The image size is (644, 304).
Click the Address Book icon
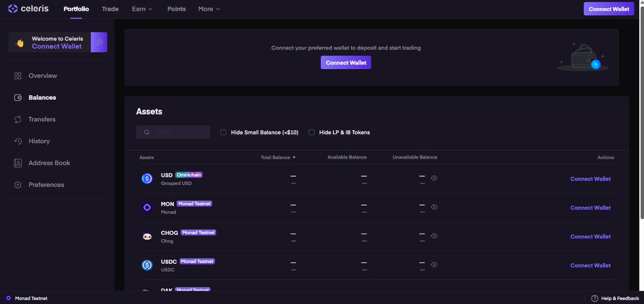18,163
